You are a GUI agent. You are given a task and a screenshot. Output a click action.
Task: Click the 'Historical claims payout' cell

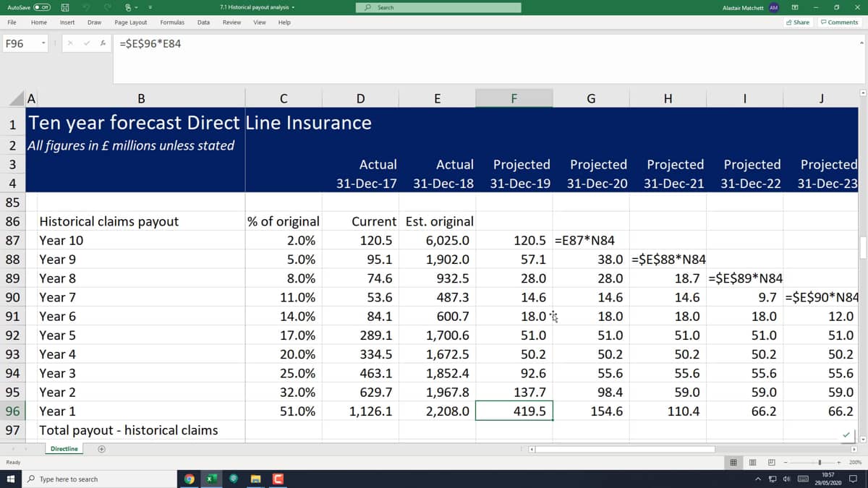[x=140, y=221]
